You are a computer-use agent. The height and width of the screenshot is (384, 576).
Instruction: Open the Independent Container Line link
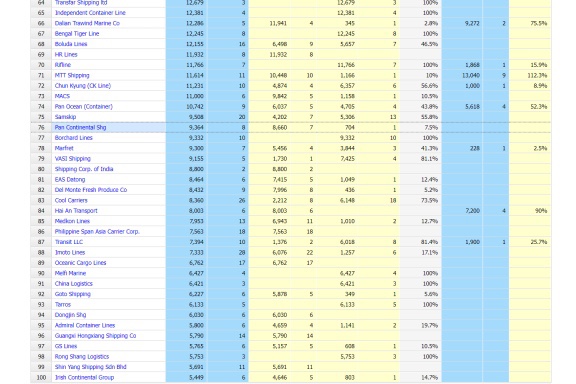point(90,13)
